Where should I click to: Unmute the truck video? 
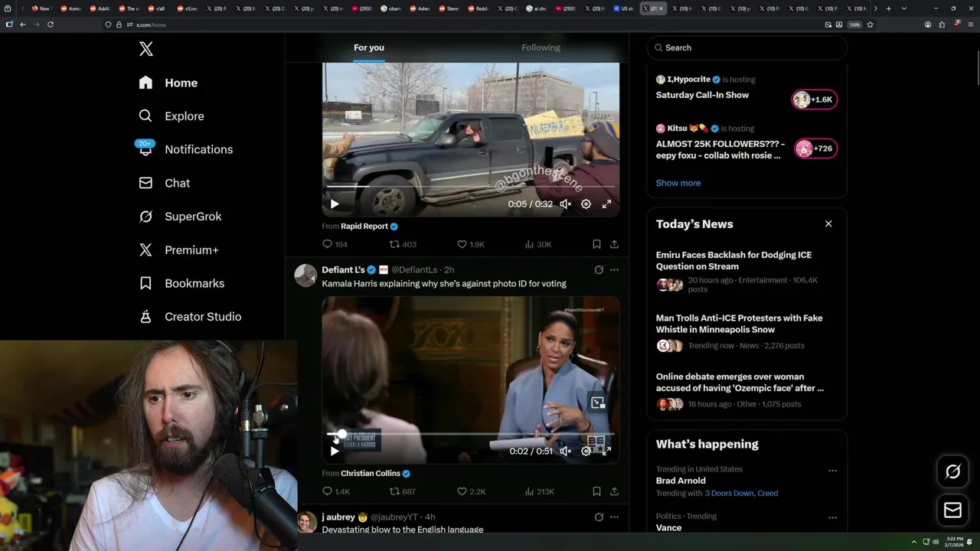(x=565, y=204)
